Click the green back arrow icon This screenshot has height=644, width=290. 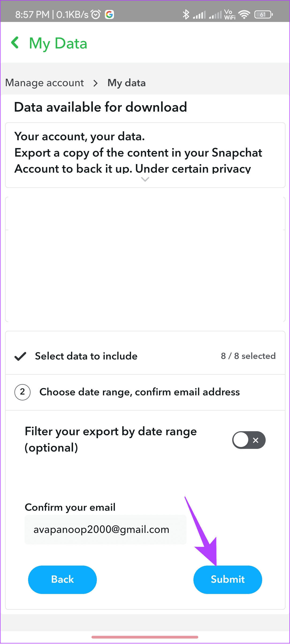15,43
